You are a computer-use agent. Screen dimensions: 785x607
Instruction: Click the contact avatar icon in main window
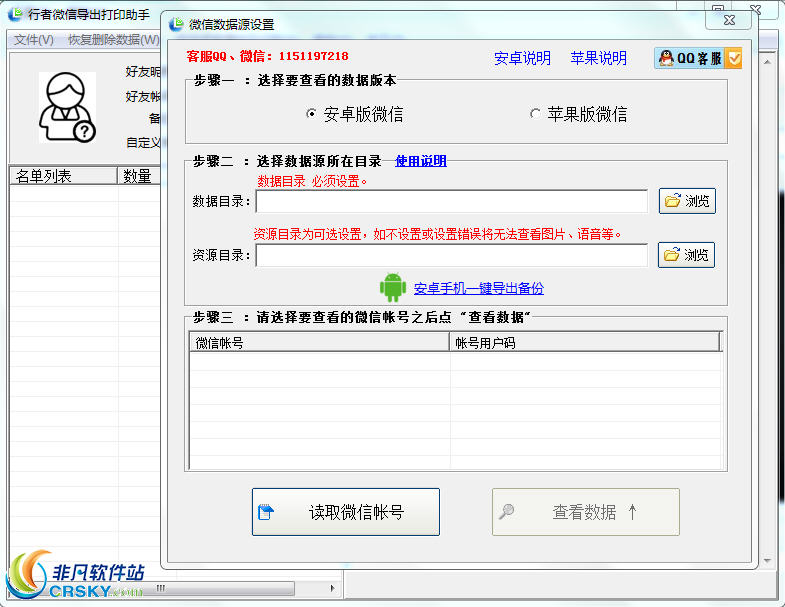[x=67, y=107]
